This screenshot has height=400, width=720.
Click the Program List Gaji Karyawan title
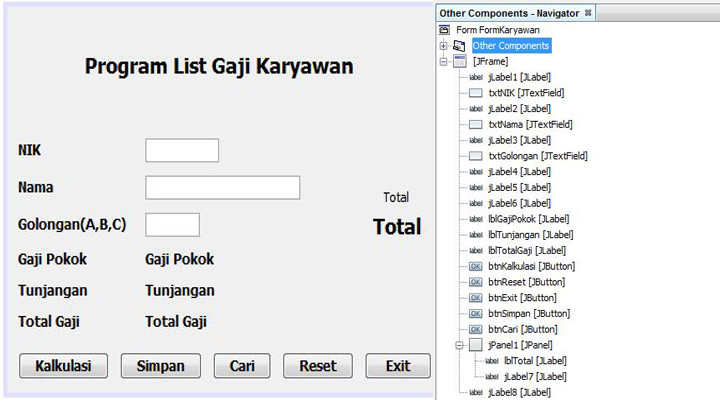click(x=219, y=66)
